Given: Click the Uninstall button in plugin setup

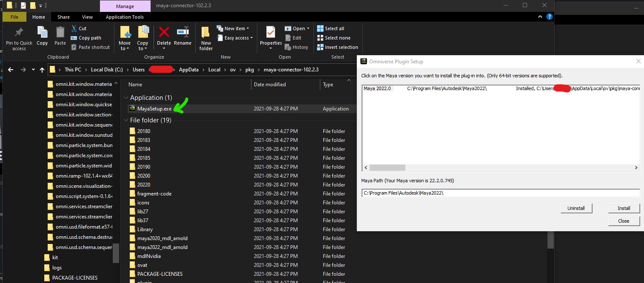Looking at the screenshot, I should point(576,208).
